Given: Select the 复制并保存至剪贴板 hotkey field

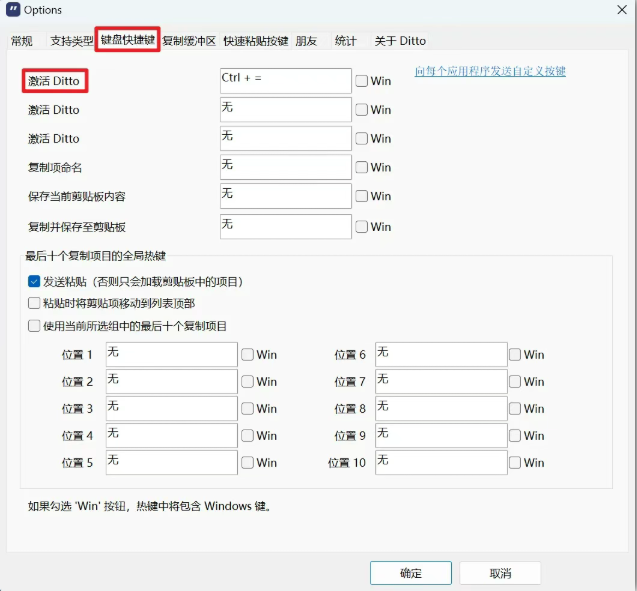Looking at the screenshot, I should click(x=286, y=226).
